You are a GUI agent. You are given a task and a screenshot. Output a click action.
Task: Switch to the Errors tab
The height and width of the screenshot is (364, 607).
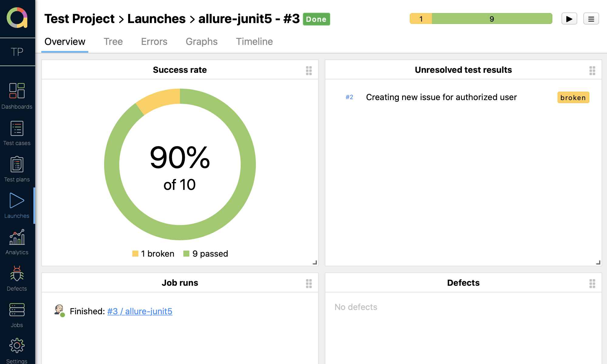154,42
